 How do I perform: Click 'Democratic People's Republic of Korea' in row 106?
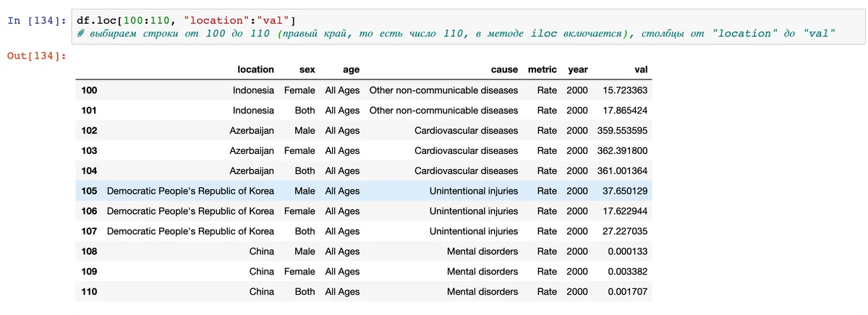click(x=190, y=211)
